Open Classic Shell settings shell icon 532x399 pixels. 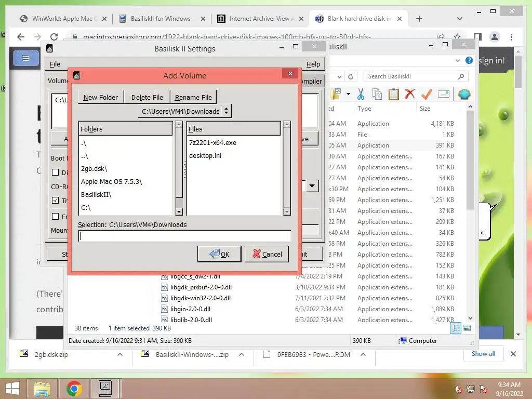pyautogui.click(x=464, y=94)
